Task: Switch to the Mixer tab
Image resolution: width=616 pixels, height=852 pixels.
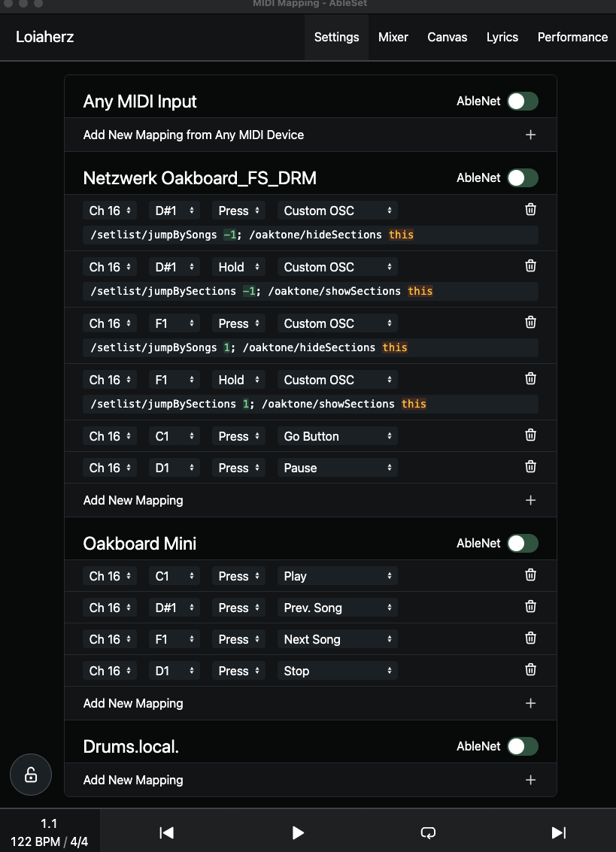Action: coord(393,37)
